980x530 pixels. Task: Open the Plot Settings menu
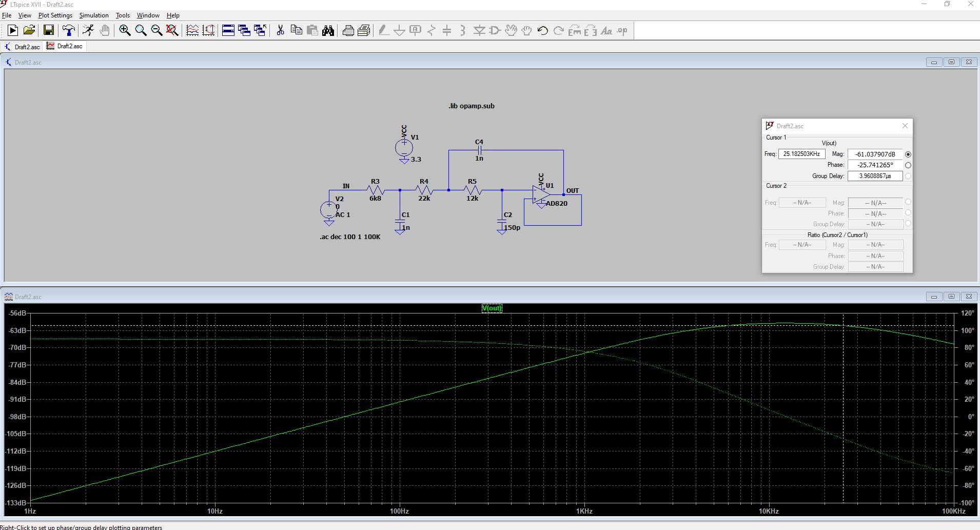coord(55,15)
